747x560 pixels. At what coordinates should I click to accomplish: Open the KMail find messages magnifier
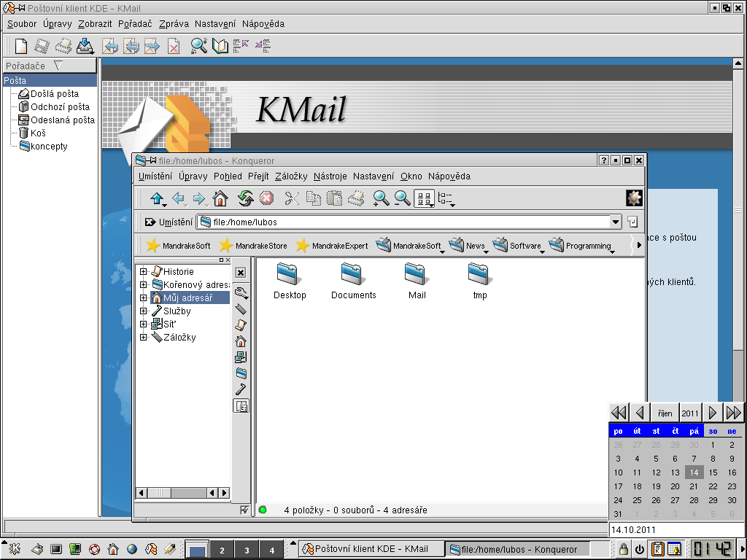pyautogui.click(x=198, y=46)
